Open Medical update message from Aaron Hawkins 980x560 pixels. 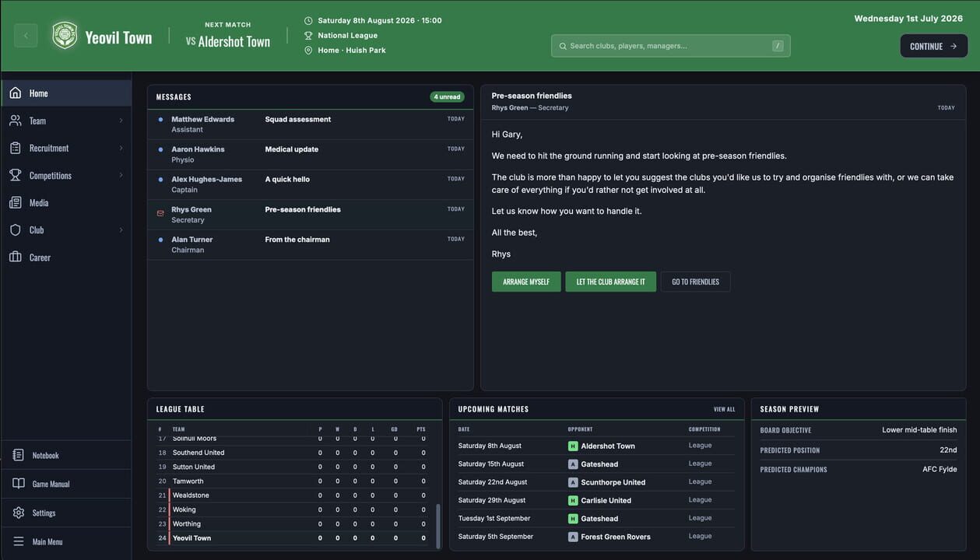pyautogui.click(x=311, y=154)
